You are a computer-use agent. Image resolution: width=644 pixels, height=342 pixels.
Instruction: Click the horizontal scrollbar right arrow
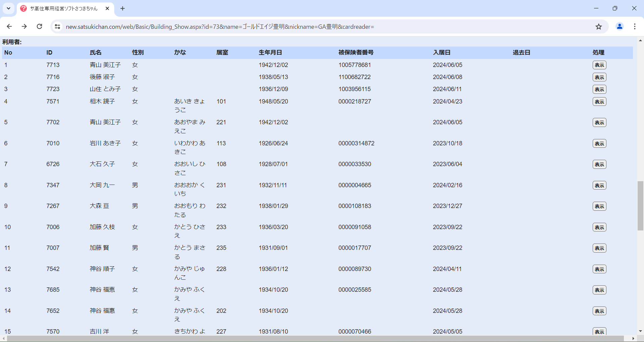click(633, 339)
